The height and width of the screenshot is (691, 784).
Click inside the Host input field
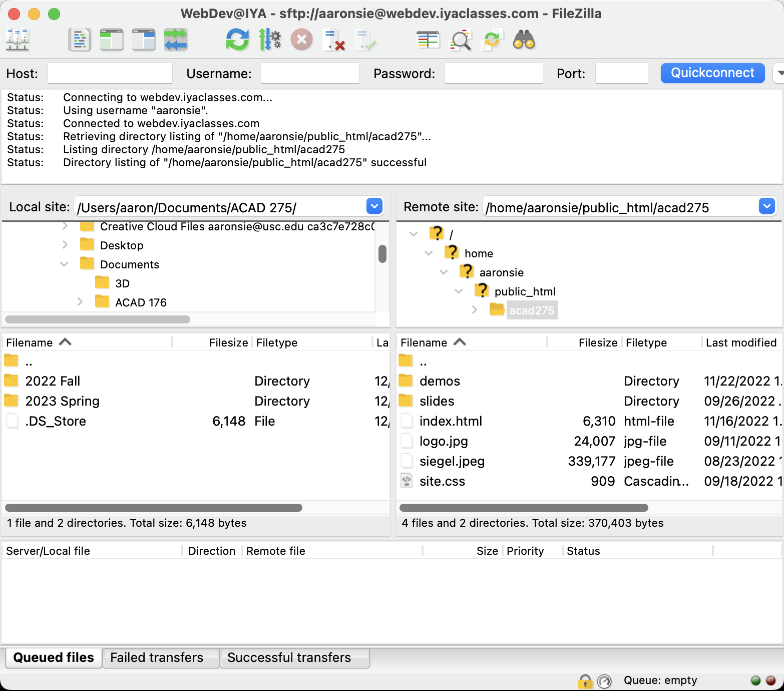tap(110, 73)
